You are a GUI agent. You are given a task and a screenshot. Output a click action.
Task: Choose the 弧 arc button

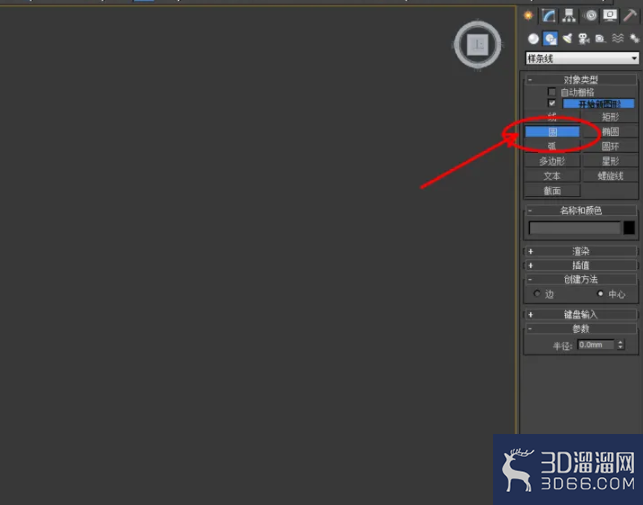coord(552,146)
